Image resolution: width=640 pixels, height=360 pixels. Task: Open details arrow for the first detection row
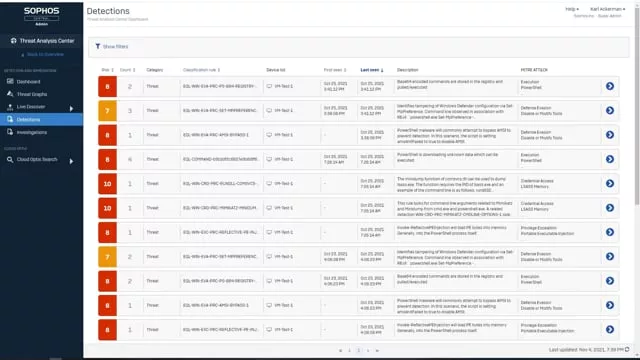[610, 86]
